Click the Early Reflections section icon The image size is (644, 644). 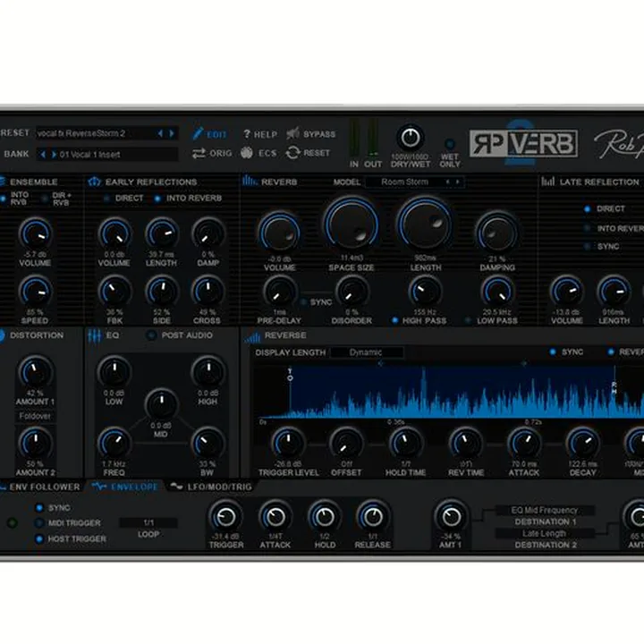click(x=94, y=182)
